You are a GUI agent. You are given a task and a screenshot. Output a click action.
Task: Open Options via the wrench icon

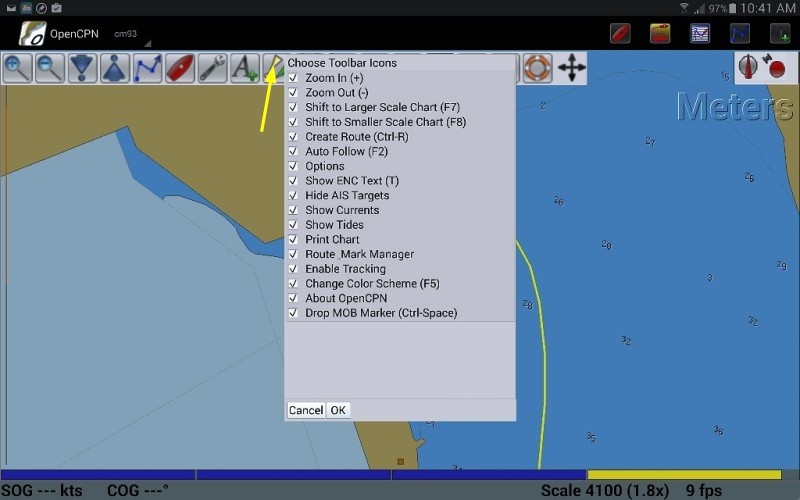click(213, 68)
